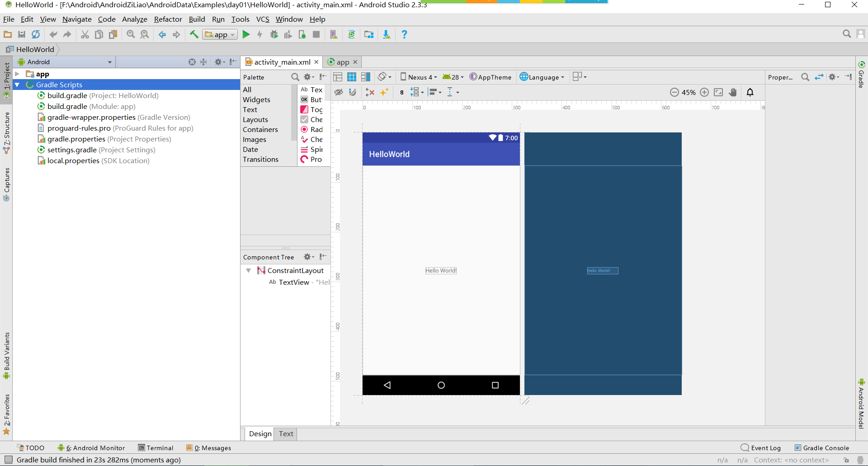Toggle autoconnect magnet icon
This screenshot has height=466, width=868.
pos(353,92)
